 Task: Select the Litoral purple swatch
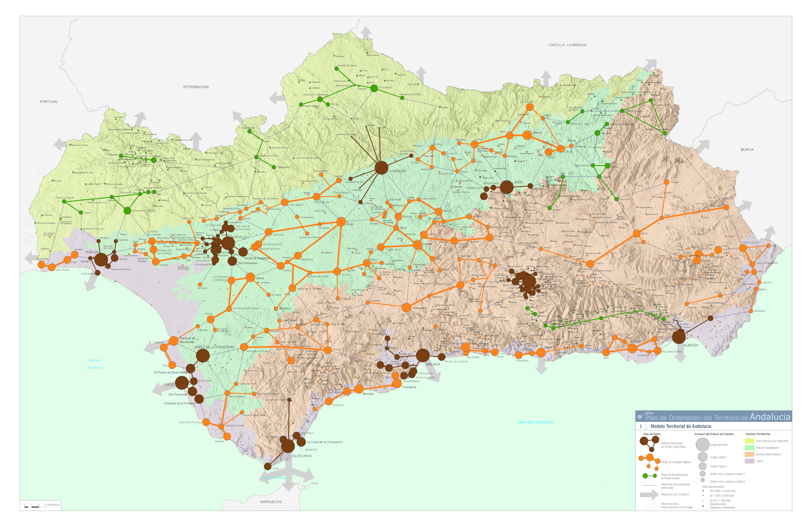pyautogui.click(x=749, y=461)
